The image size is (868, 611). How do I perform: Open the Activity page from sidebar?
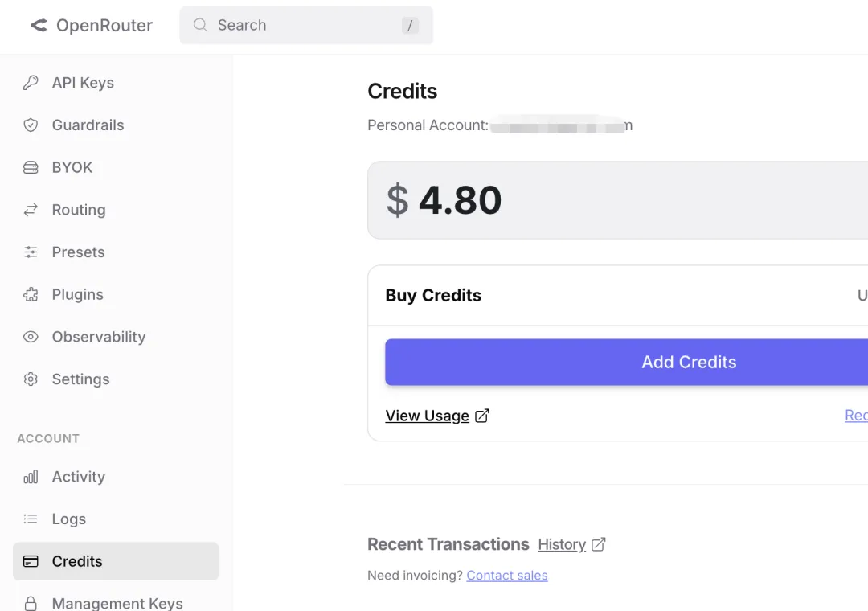tap(78, 477)
